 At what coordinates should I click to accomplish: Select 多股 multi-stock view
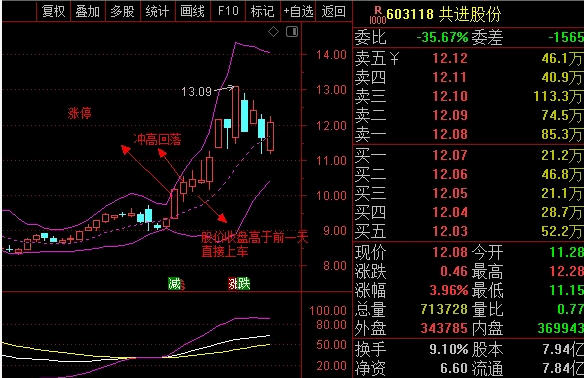pos(123,11)
